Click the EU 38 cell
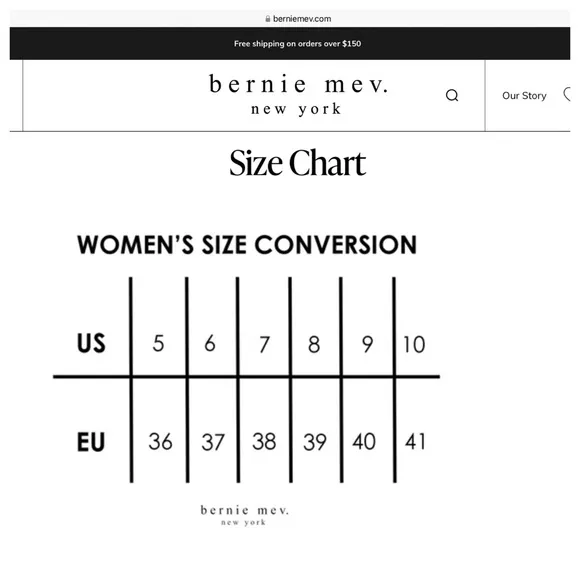This screenshot has width=580, height=580. click(264, 441)
